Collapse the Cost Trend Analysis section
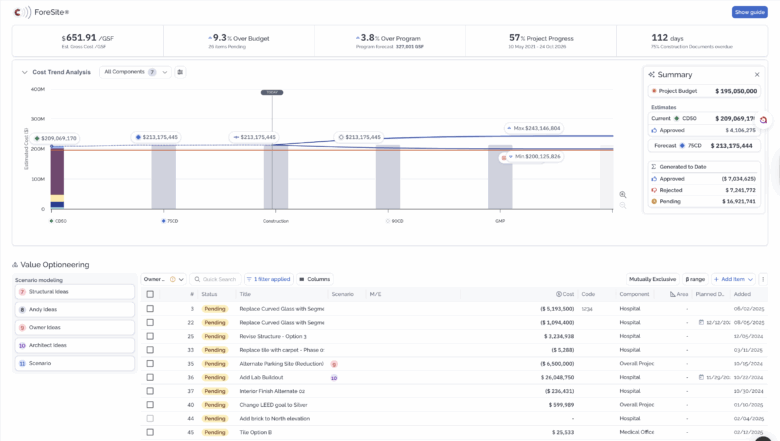The width and height of the screenshot is (780, 441). [x=24, y=72]
